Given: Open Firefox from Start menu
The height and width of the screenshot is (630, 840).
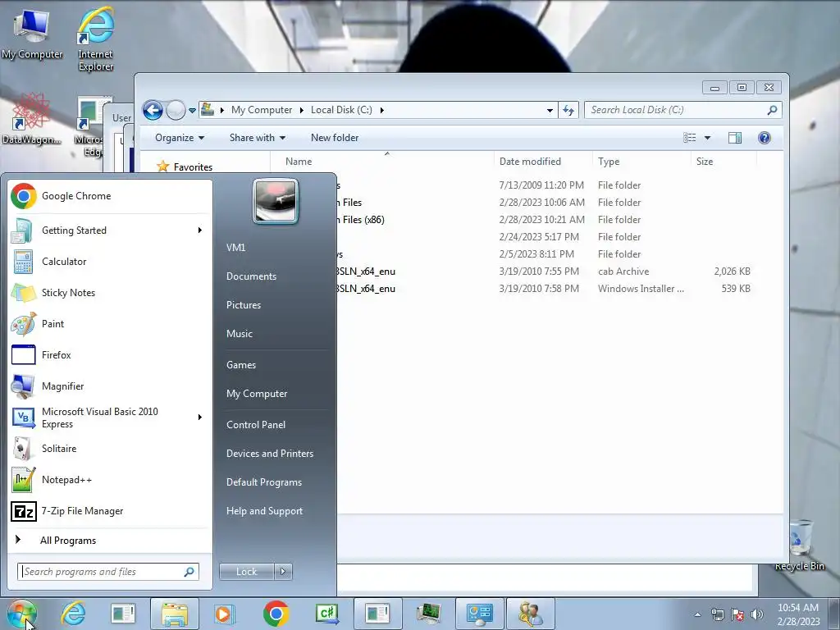Looking at the screenshot, I should tap(110, 354).
